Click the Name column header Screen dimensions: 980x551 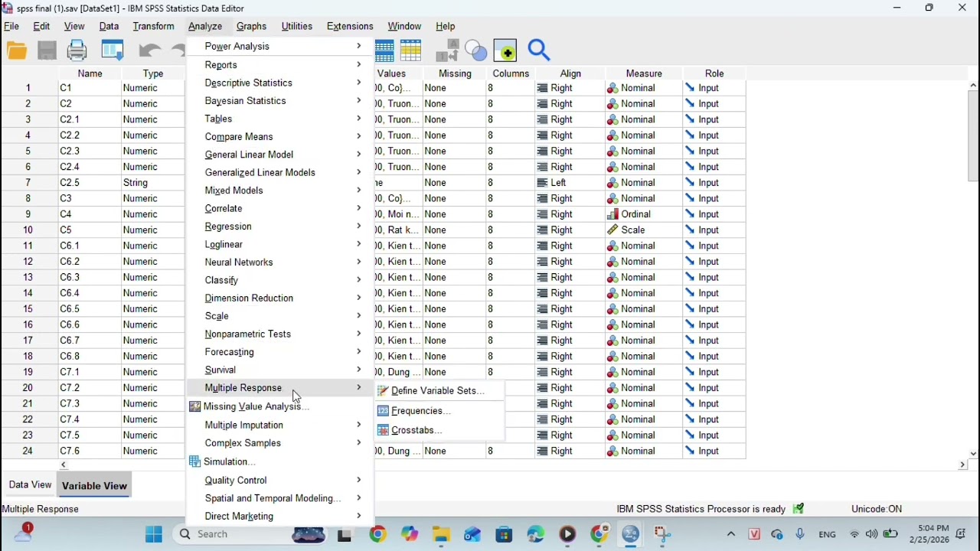click(90, 73)
